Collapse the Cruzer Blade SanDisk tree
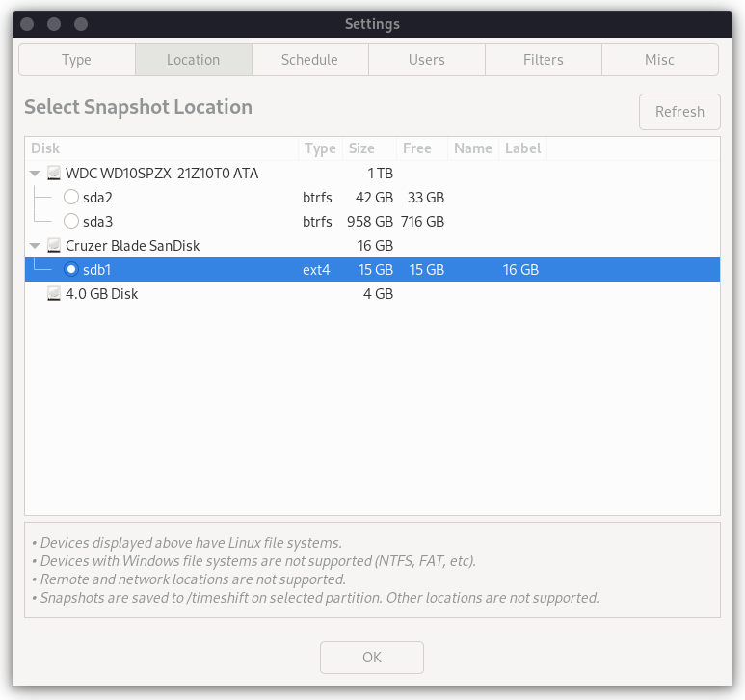Viewport: 745px width, 700px height. coord(36,246)
